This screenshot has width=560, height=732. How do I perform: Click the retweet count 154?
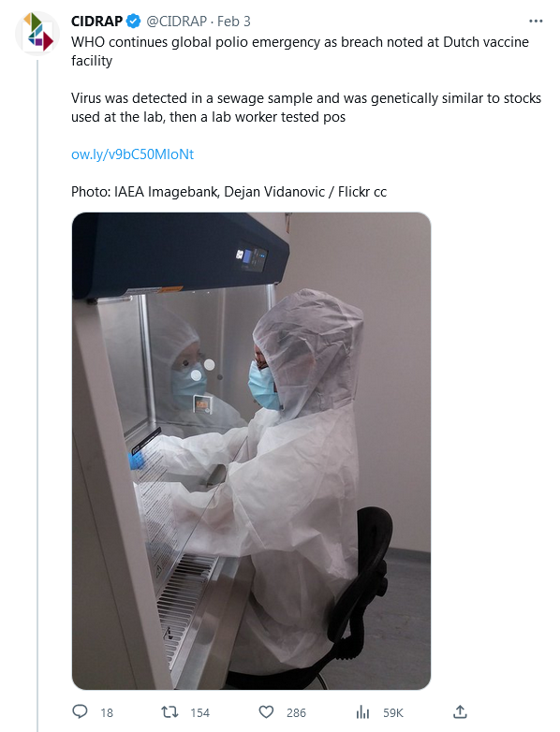[x=199, y=712]
